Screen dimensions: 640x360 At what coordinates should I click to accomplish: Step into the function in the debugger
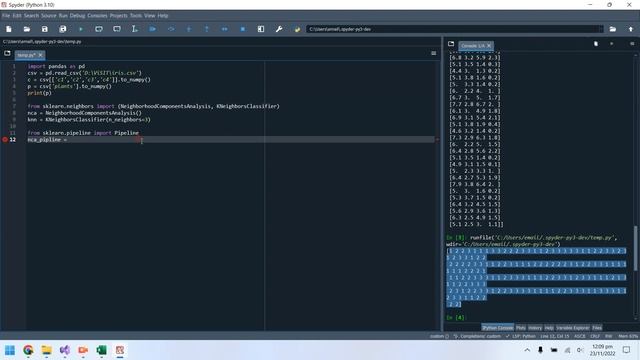click(x=189, y=29)
